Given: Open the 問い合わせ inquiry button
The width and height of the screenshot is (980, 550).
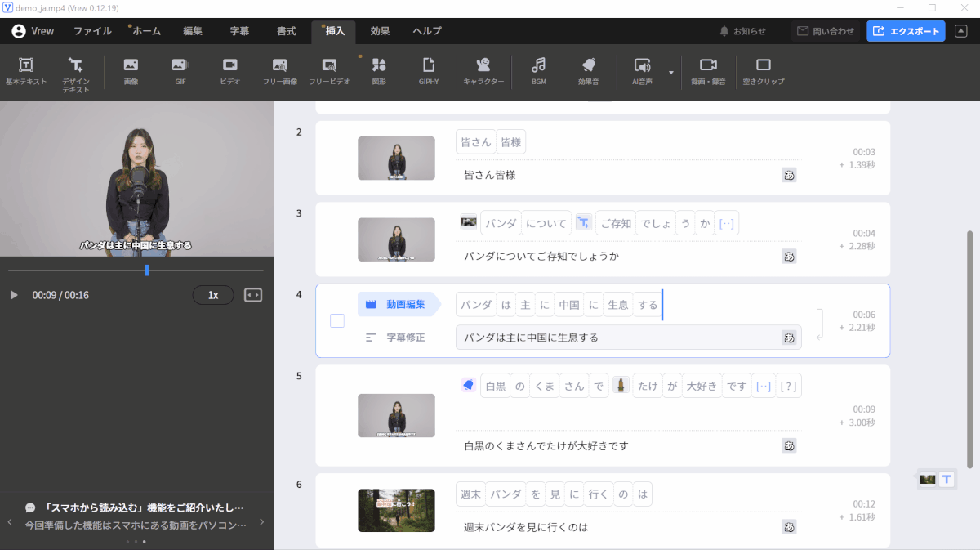Looking at the screenshot, I should tap(826, 31).
